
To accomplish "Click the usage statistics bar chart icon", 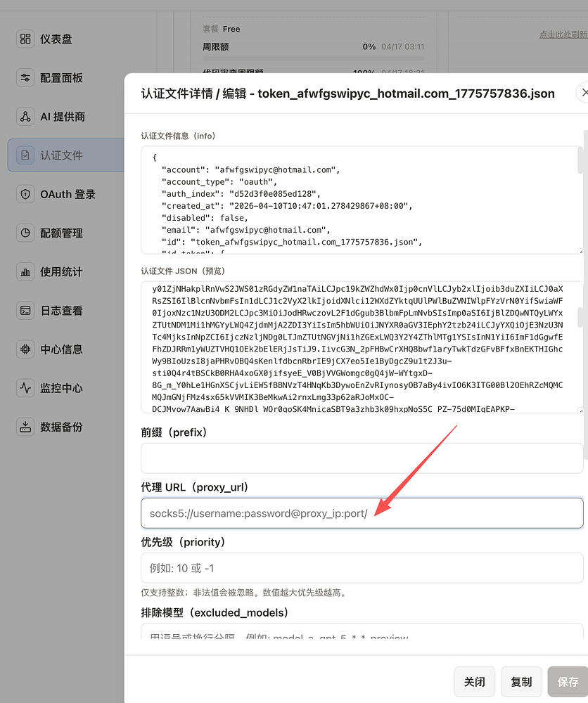I will click(x=25, y=271).
